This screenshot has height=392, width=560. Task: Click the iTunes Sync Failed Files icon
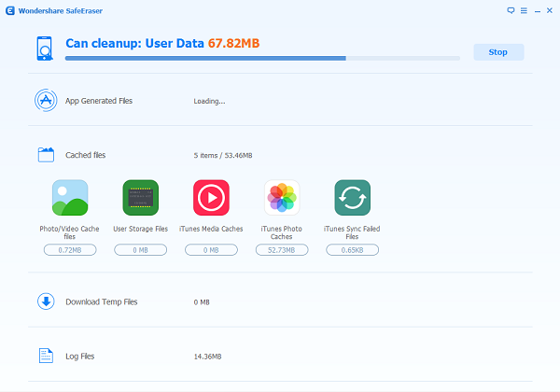(x=352, y=198)
